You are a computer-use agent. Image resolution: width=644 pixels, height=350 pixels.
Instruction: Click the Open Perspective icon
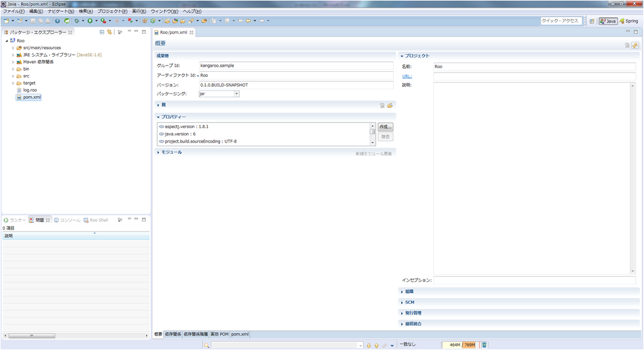click(x=592, y=21)
